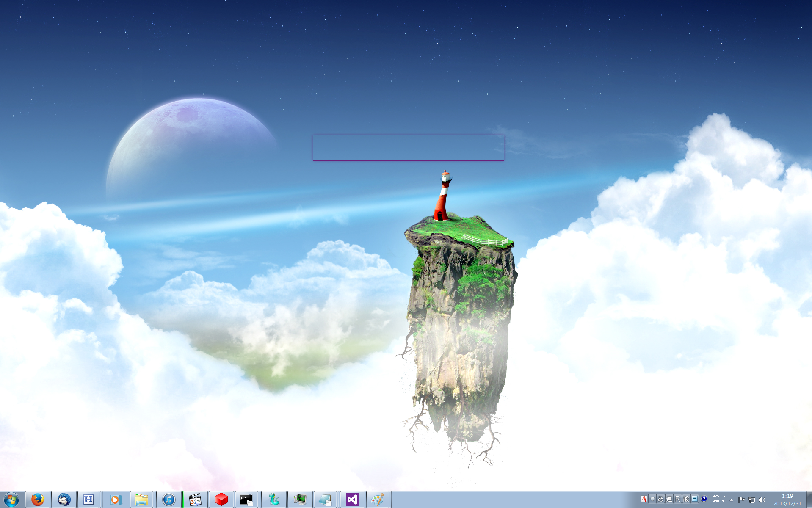Click the 般 dictionary mode button
Screen dimensions: 812x508
click(686, 499)
